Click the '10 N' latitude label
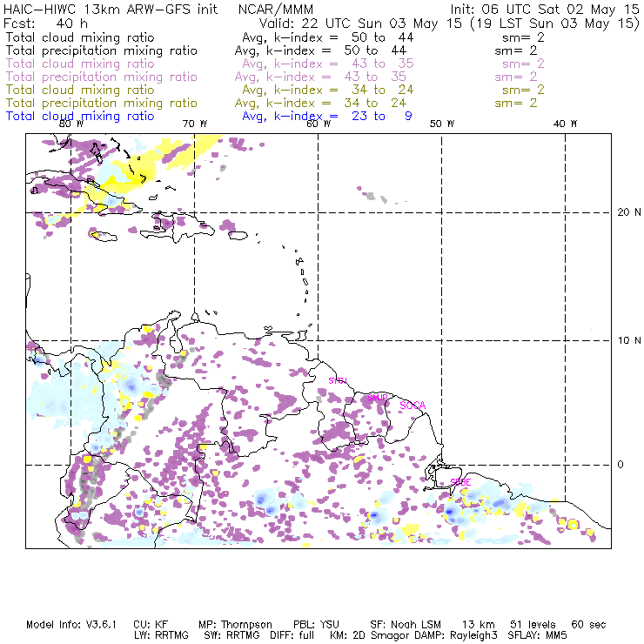644x644 pixels. 629,340
